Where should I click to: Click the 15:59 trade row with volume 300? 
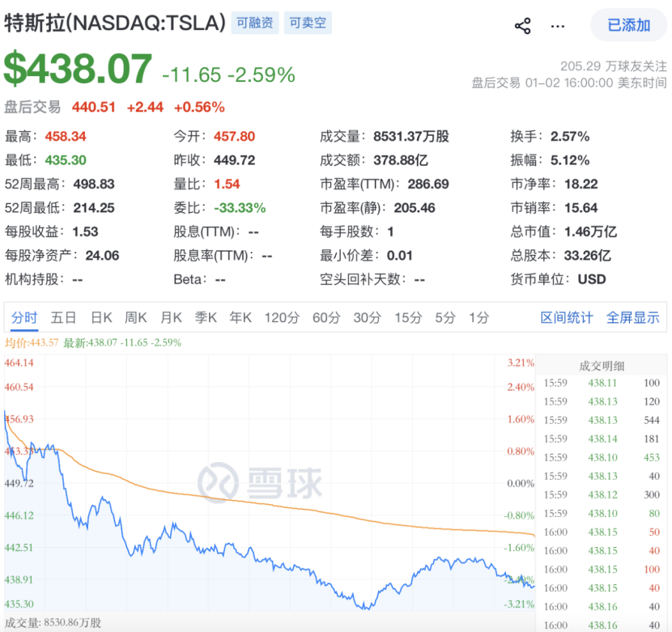pos(602,495)
